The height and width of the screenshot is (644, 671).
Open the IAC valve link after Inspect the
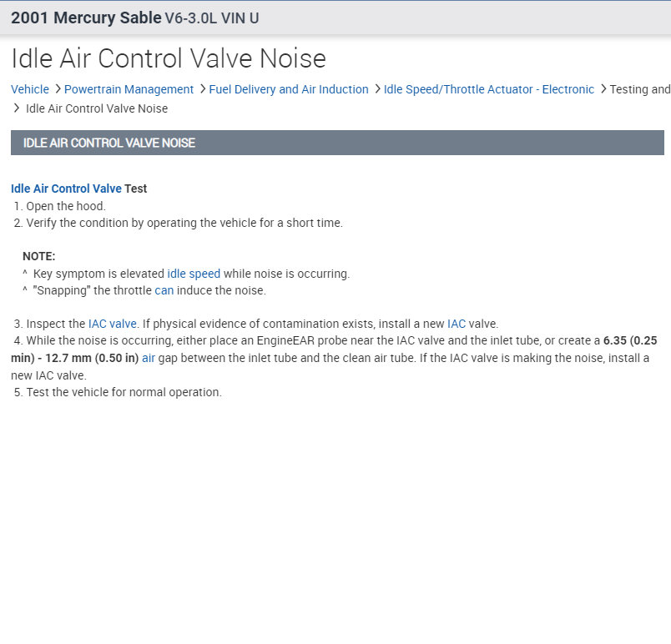coord(112,324)
